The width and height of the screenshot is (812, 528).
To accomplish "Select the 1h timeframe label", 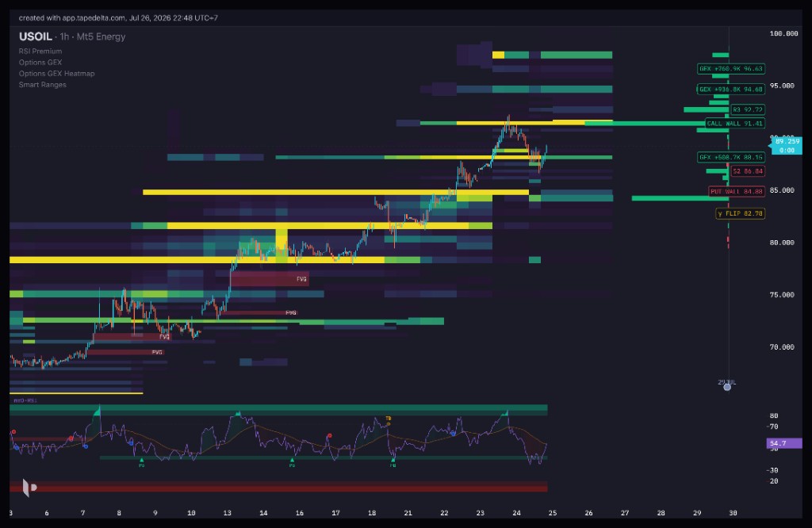I will coord(64,36).
